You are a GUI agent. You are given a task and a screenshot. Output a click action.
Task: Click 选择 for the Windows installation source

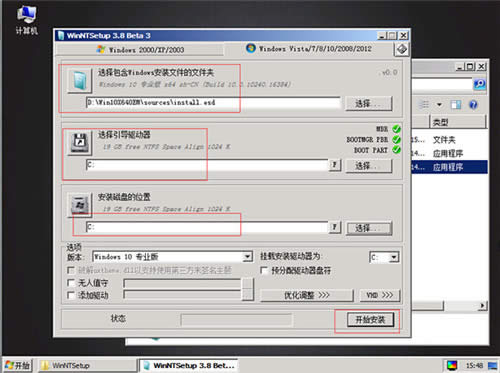click(x=368, y=104)
